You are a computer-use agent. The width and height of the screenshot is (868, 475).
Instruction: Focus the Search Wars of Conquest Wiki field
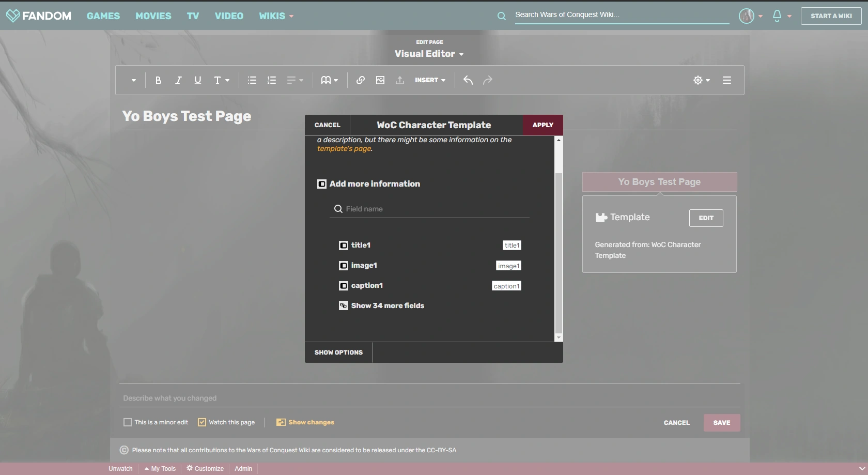pyautogui.click(x=622, y=15)
